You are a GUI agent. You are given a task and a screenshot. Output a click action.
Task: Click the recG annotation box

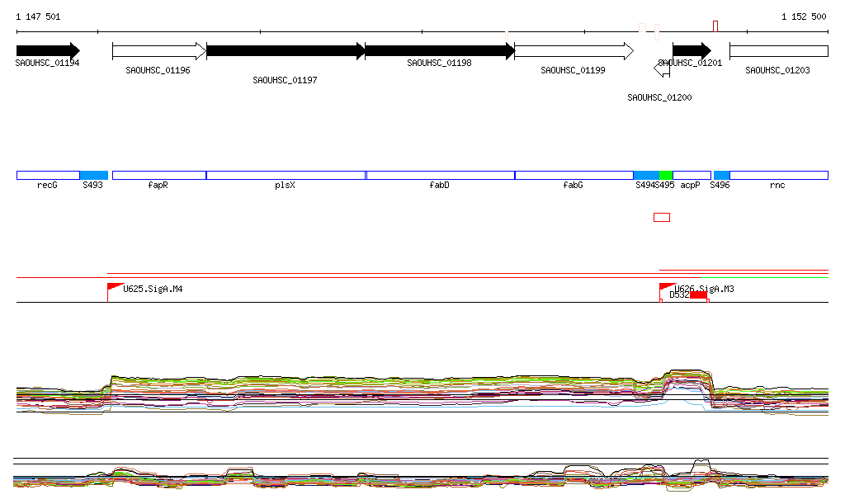coord(48,175)
